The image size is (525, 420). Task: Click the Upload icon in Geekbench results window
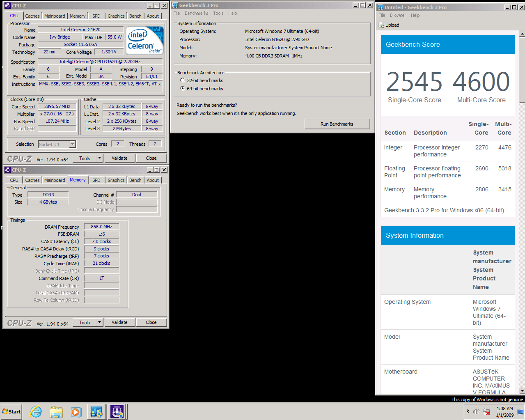pos(381,25)
